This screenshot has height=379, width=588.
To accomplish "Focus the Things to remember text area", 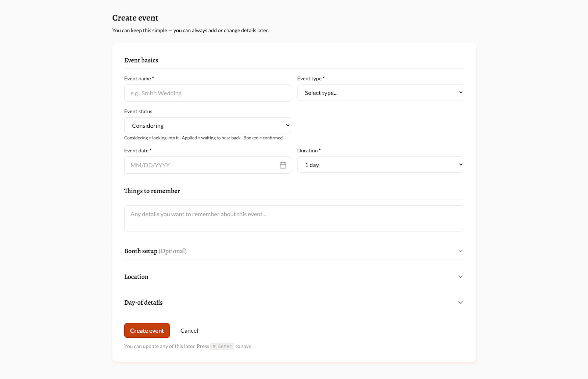I will (294, 219).
